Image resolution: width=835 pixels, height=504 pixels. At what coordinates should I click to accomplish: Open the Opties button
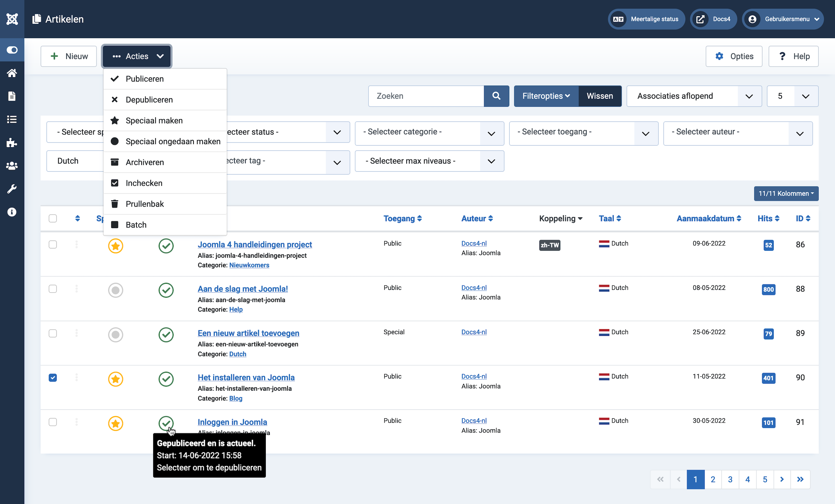[x=734, y=56]
